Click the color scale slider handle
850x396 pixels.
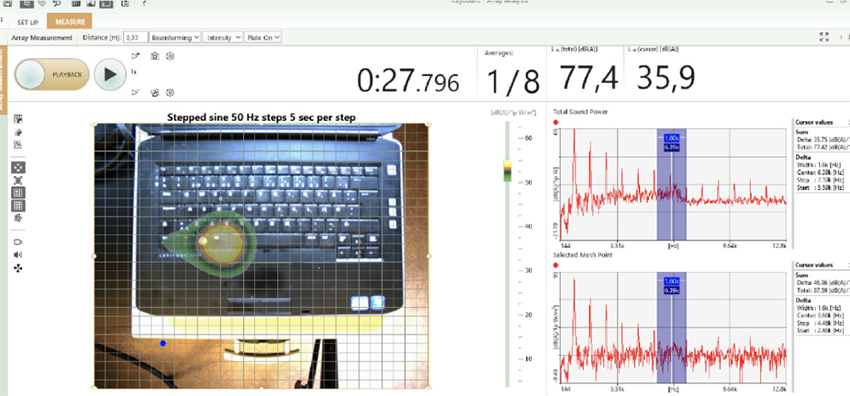(x=507, y=171)
